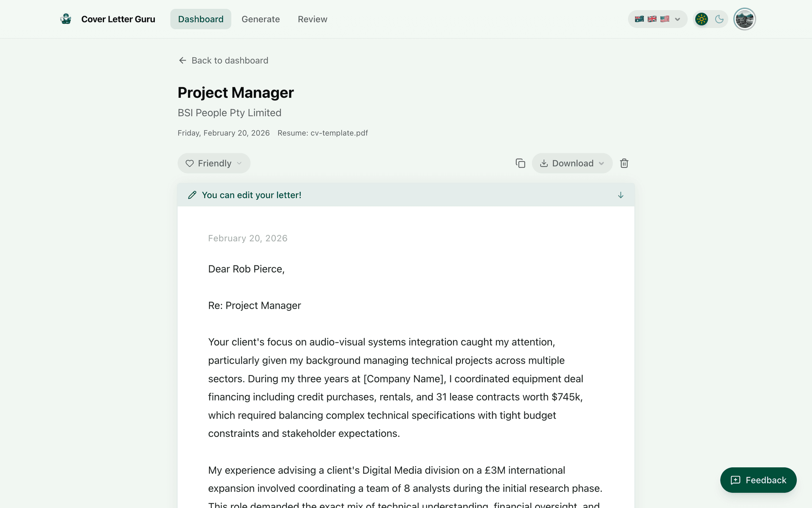Select the Australian flag language option
Image resolution: width=812 pixels, height=508 pixels.
[639, 19]
